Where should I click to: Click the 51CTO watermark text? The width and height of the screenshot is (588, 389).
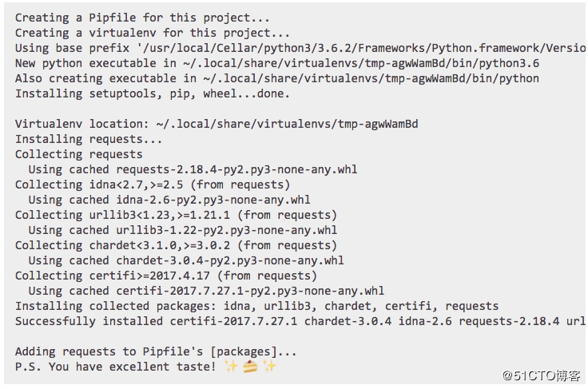(541, 375)
